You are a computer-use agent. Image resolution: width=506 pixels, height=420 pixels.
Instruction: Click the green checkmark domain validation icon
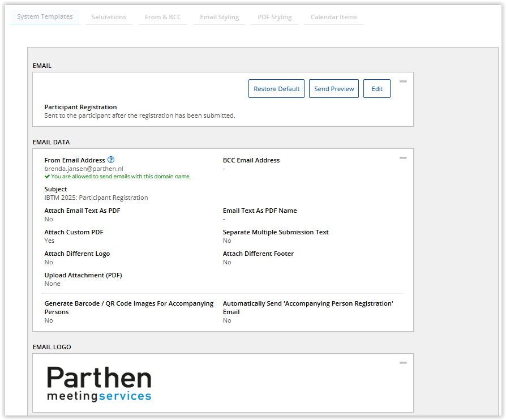click(x=47, y=177)
